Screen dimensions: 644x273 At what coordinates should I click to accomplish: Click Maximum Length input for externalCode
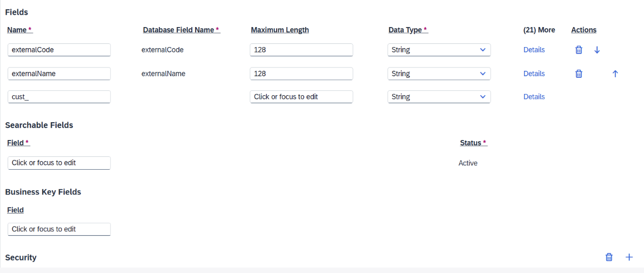pyautogui.click(x=301, y=50)
